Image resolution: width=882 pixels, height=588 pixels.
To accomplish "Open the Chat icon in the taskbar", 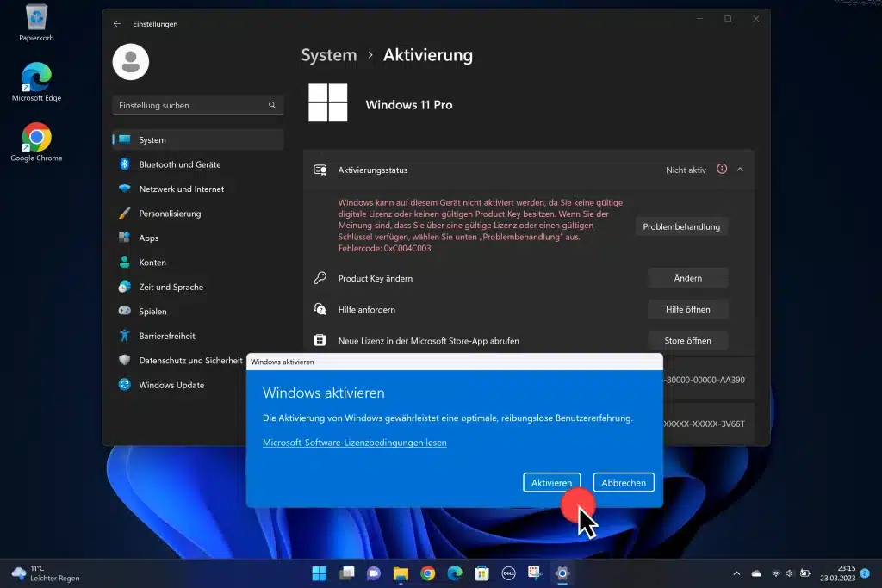I will 374,573.
